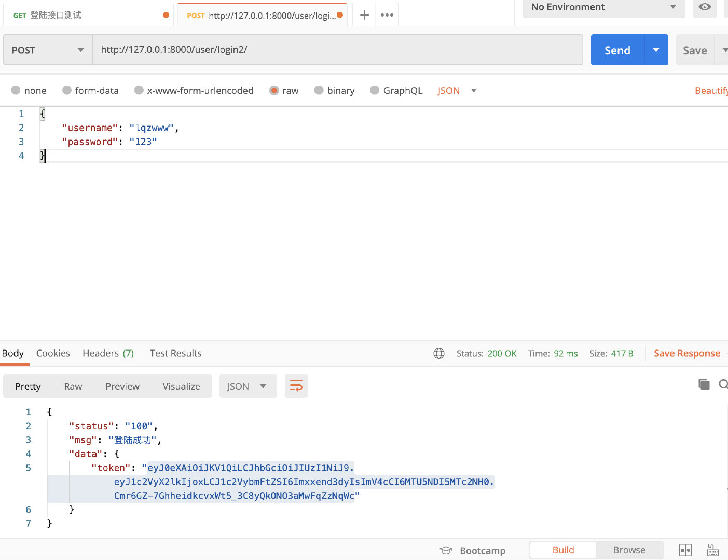Toggle the two-pane layout icon

pyautogui.click(x=685, y=550)
